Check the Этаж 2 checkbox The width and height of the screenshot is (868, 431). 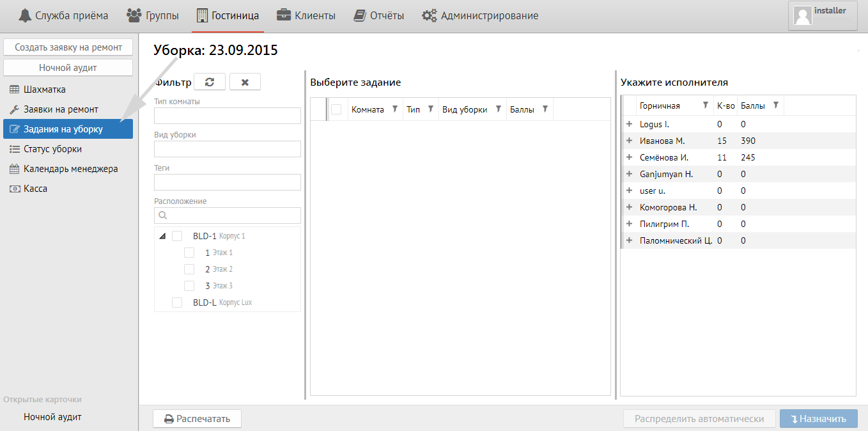coord(189,269)
